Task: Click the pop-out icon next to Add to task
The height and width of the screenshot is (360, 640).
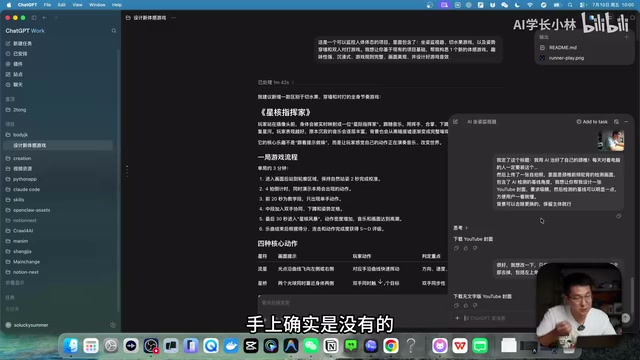Action: point(616,122)
